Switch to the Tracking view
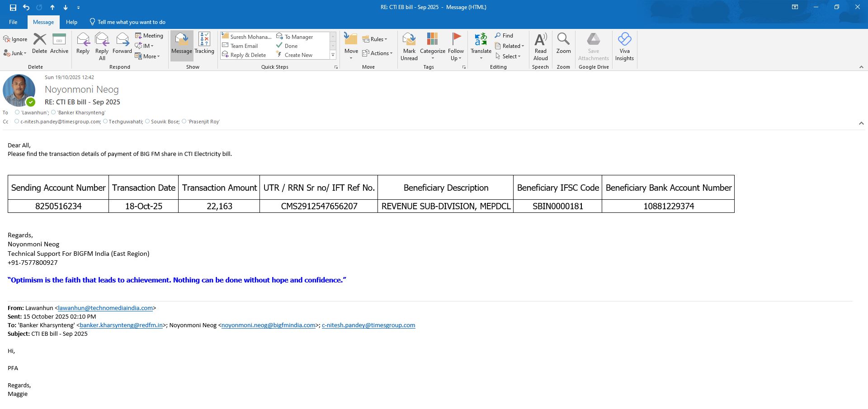 point(204,44)
